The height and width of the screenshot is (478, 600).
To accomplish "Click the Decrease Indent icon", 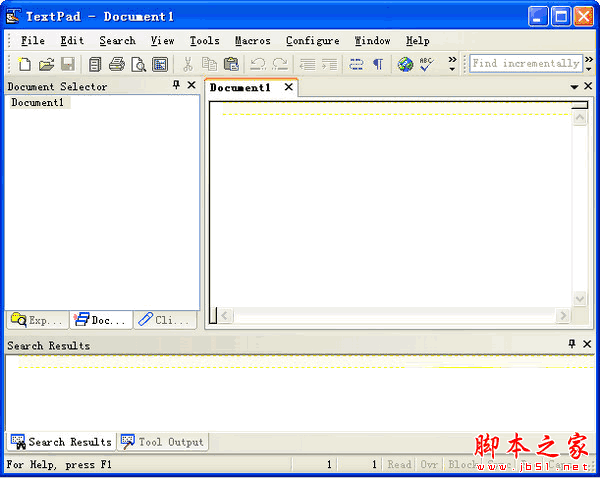I will point(307,64).
